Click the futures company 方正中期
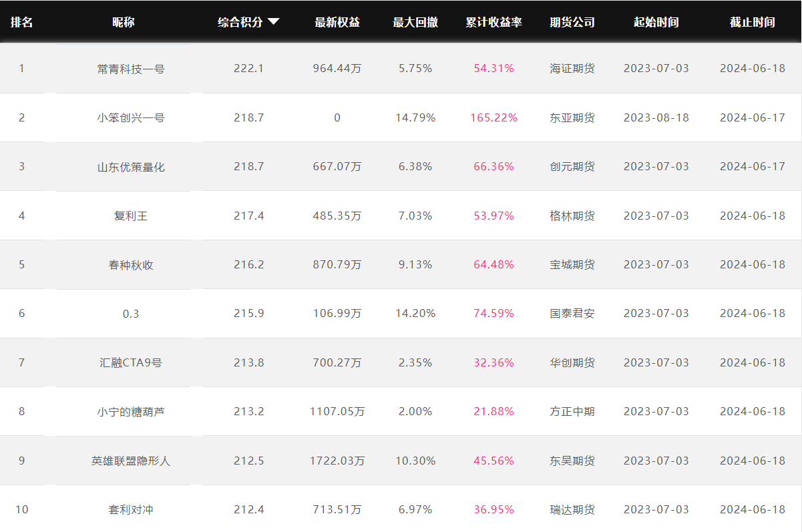 coord(572,412)
